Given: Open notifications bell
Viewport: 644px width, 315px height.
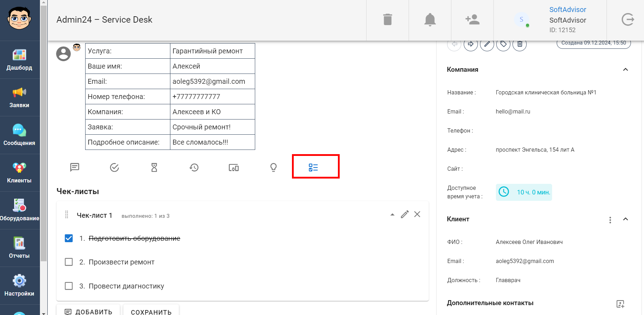Looking at the screenshot, I should pos(430,19).
